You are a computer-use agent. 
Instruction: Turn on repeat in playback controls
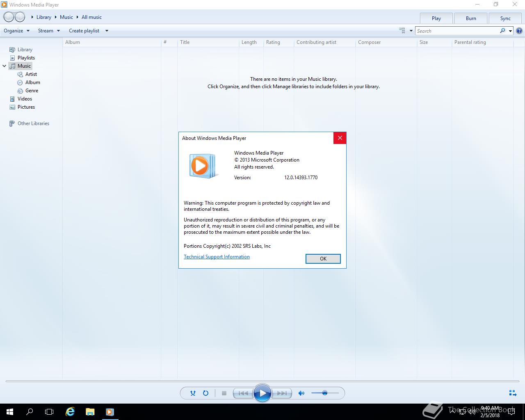205,393
